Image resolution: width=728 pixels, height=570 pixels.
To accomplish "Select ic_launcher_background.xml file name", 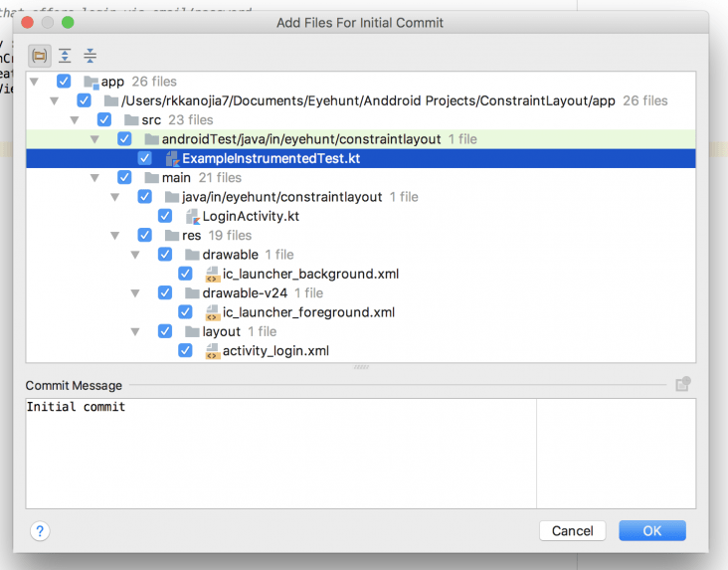I will point(310,275).
